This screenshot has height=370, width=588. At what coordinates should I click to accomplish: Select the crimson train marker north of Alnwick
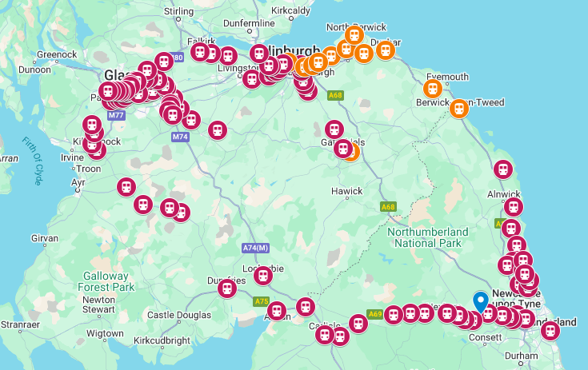pyautogui.click(x=503, y=169)
